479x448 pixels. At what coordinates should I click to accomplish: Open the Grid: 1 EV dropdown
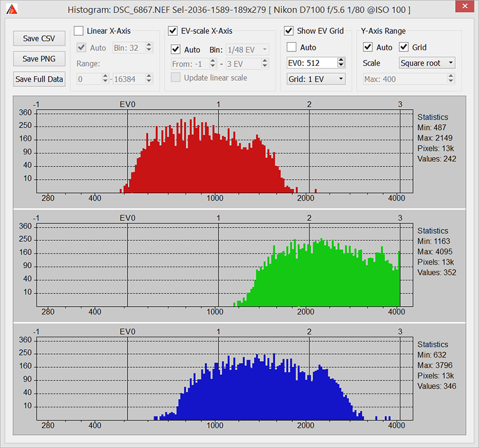coord(316,78)
